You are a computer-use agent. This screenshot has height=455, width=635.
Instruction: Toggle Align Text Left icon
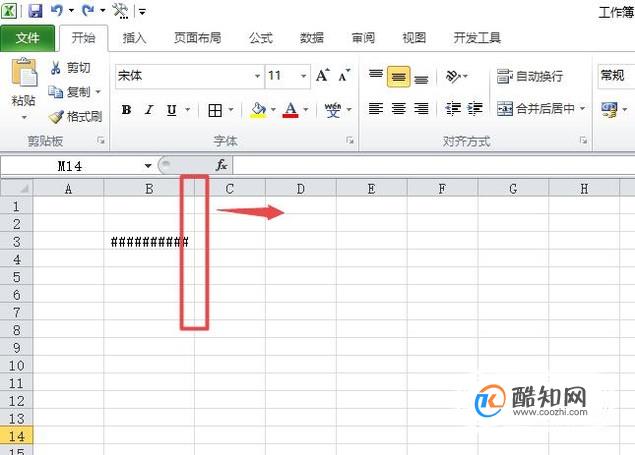coord(376,108)
